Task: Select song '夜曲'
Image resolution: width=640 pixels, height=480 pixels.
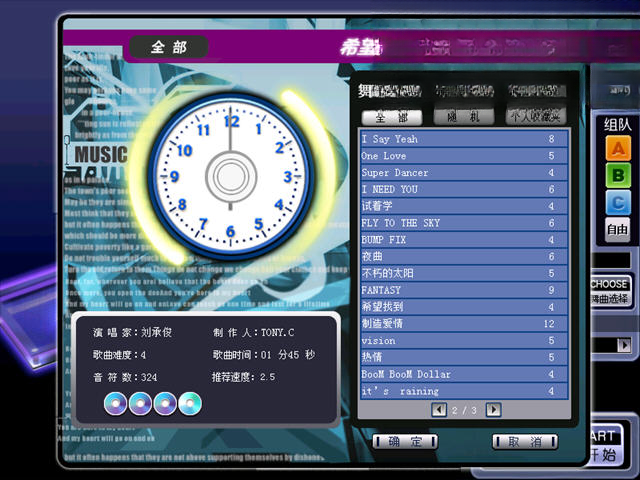Action: click(464, 256)
